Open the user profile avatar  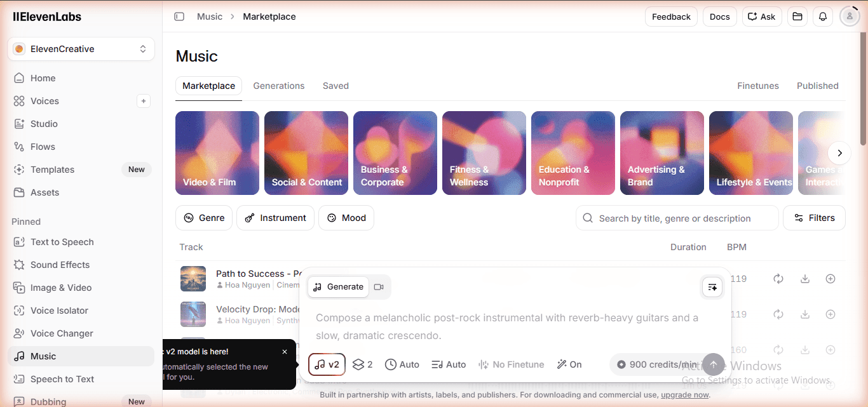click(x=850, y=17)
